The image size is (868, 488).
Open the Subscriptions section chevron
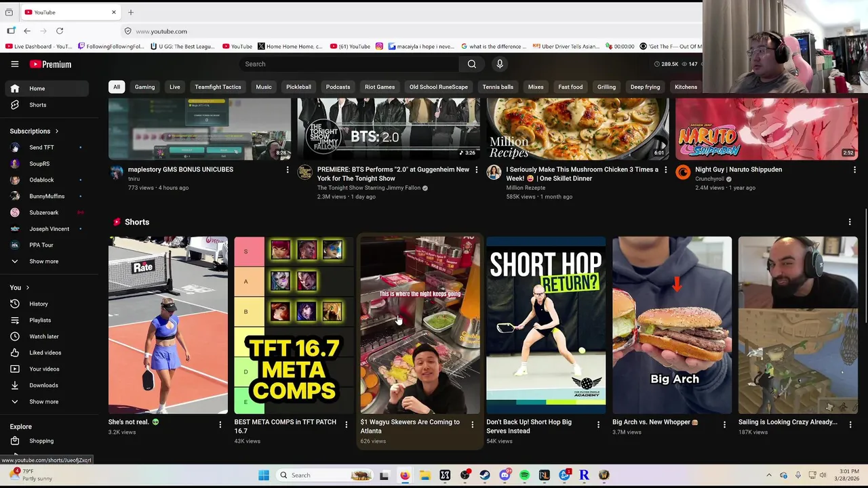57,131
